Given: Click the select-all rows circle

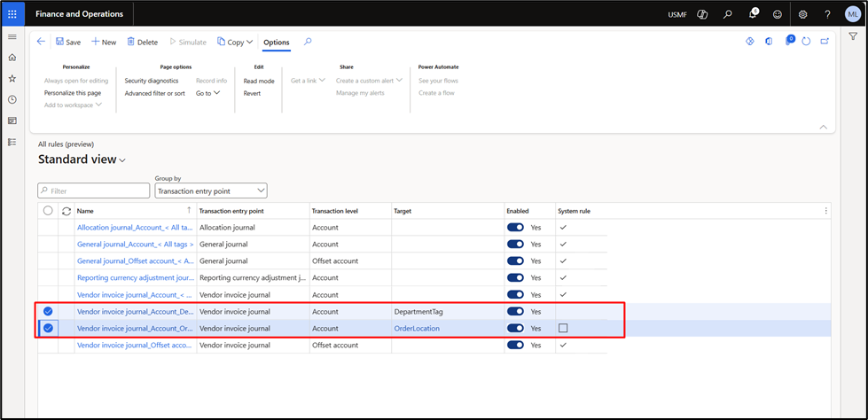Looking at the screenshot, I should (x=48, y=211).
